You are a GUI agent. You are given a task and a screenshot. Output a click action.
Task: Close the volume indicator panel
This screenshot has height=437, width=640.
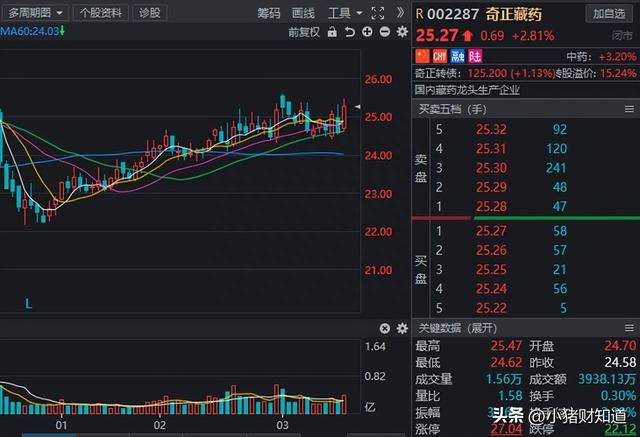coord(384,328)
